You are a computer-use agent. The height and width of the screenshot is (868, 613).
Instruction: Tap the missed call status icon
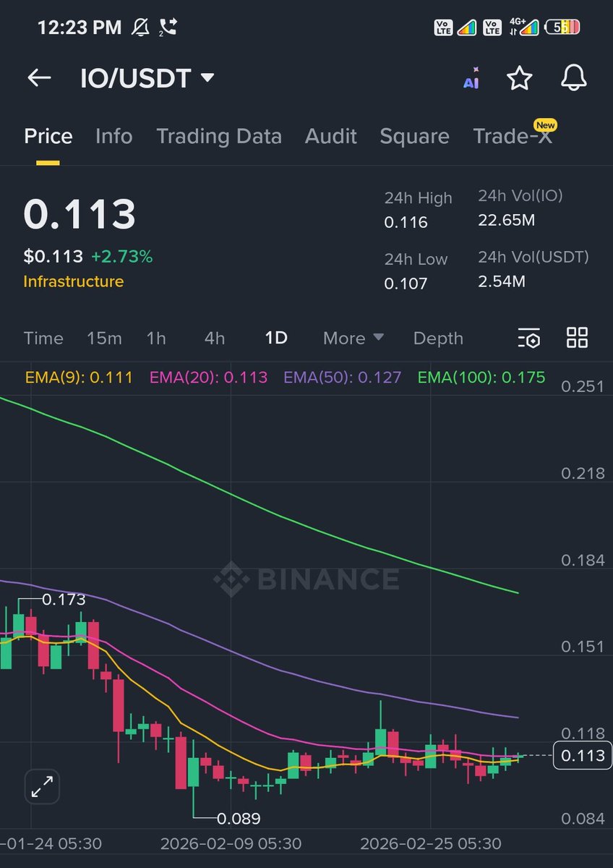(x=168, y=27)
